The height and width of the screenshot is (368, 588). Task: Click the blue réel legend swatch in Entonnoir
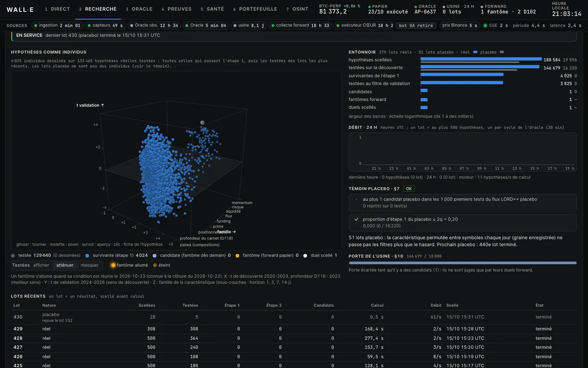475,52
